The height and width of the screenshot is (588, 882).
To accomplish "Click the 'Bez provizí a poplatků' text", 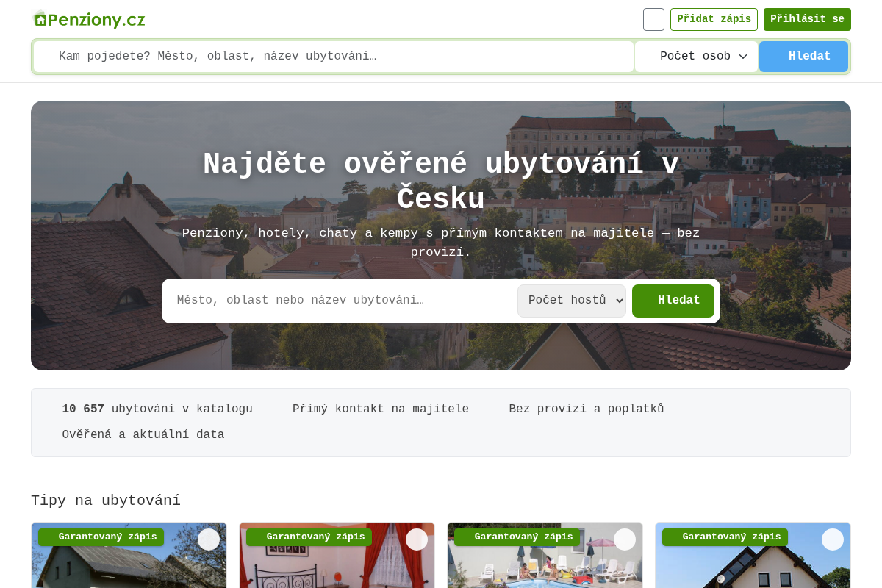I will pos(587,409).
